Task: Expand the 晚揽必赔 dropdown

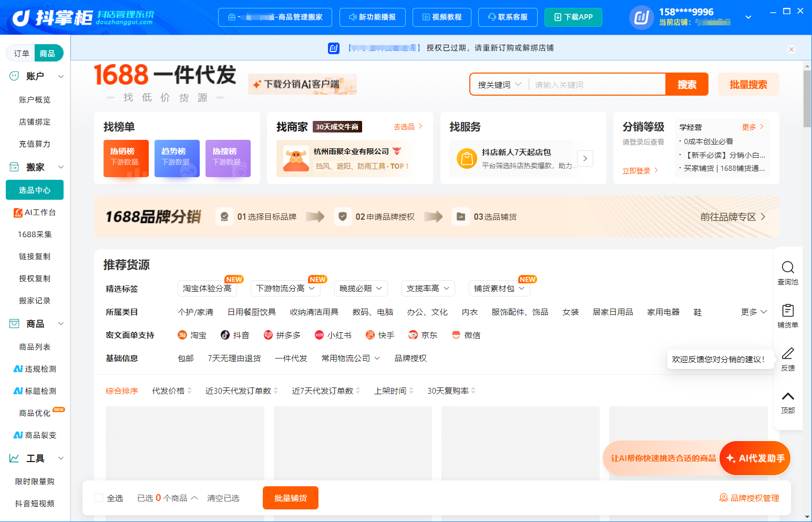Action: tap(361, 288)
